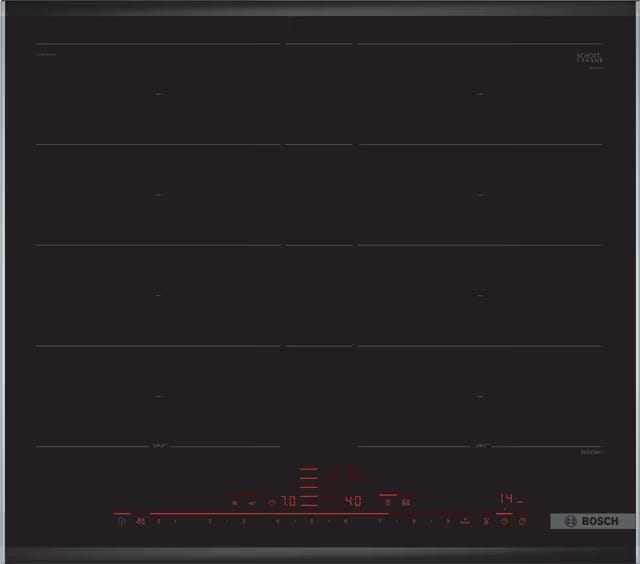
Task: Tap the second symbol in the left zone row
Action: click(x=252, y=503)
